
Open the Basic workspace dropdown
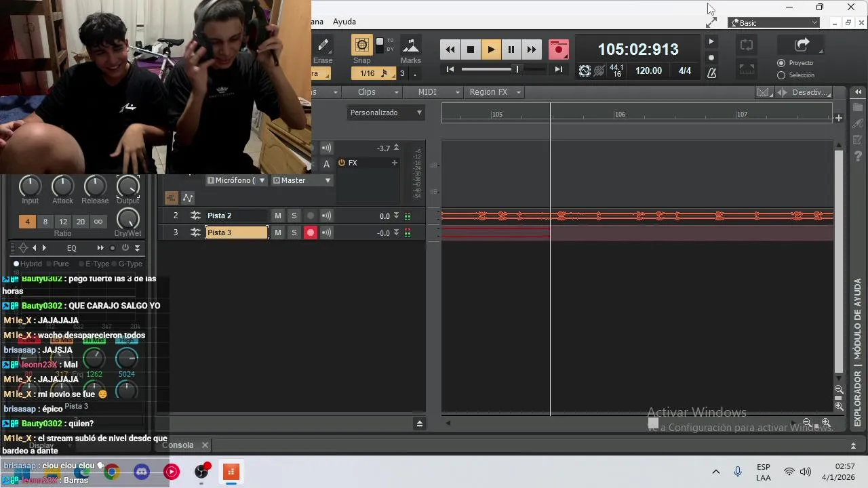(774, 23)
